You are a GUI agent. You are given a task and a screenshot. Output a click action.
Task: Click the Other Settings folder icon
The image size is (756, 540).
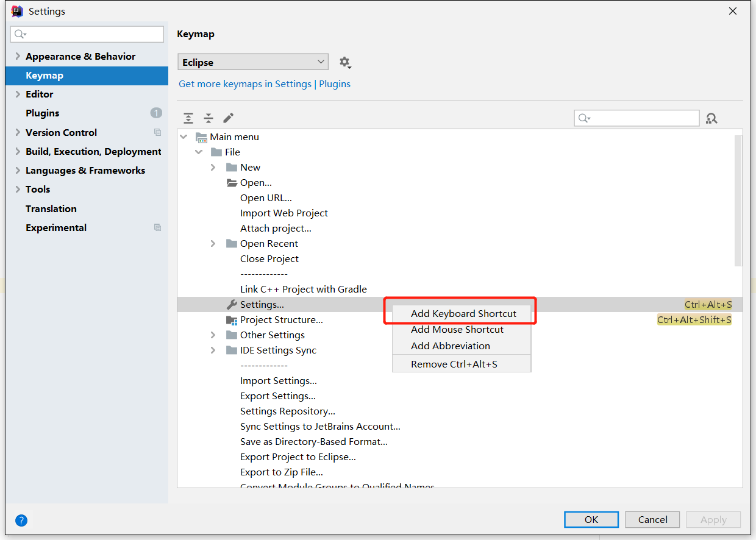232,335
